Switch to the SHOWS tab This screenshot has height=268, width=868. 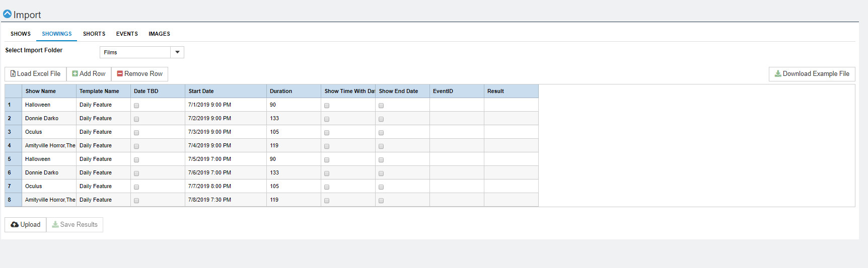pos(21,34)
